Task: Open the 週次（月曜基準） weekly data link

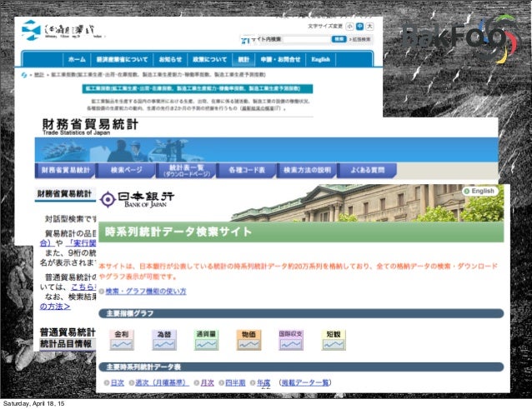Action: click(x=162, y=382)
